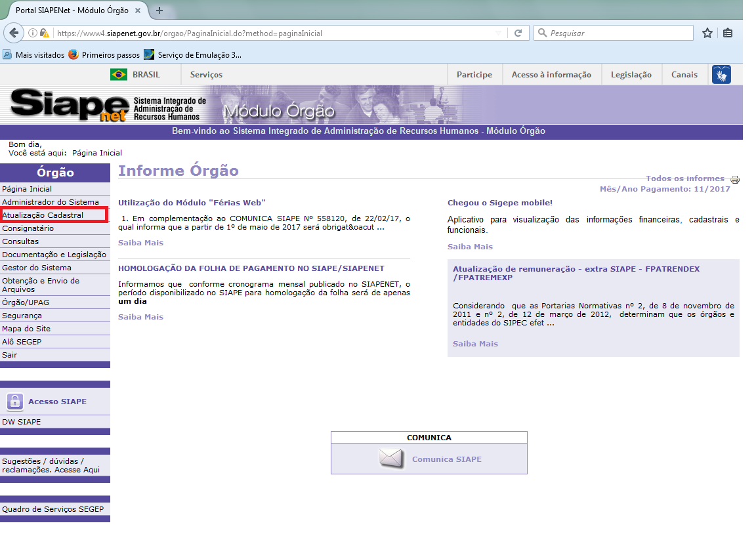This screenshot has height=538, width=756.
Task: Open the Mais visitados bookmark
Action: (x=33, y=55)
